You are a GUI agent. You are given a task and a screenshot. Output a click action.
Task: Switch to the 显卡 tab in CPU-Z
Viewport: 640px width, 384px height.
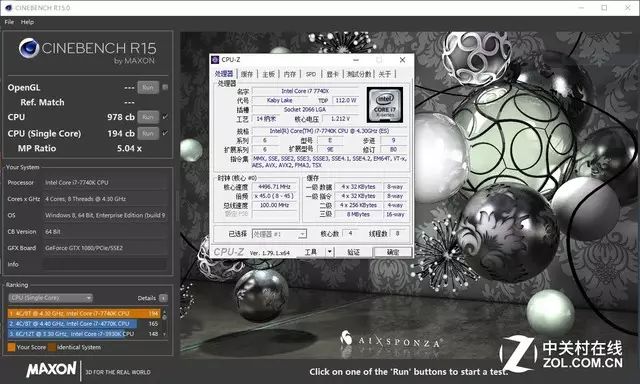[332, 74]
